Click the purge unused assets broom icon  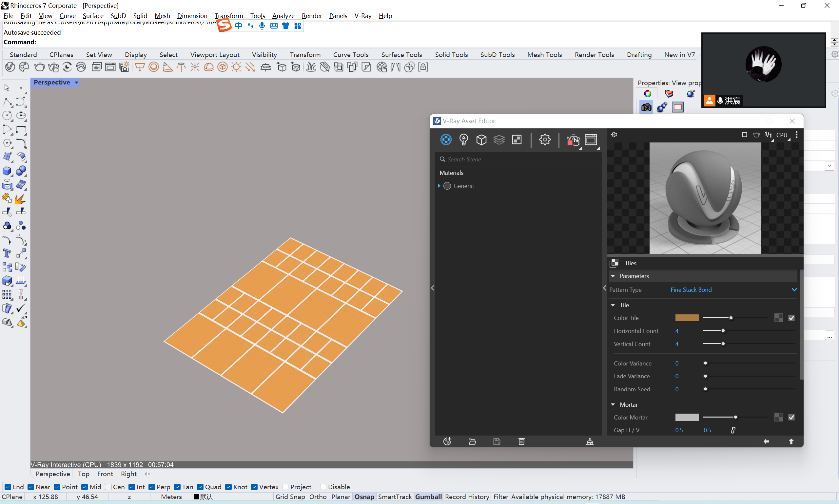(x=590, y=441)
